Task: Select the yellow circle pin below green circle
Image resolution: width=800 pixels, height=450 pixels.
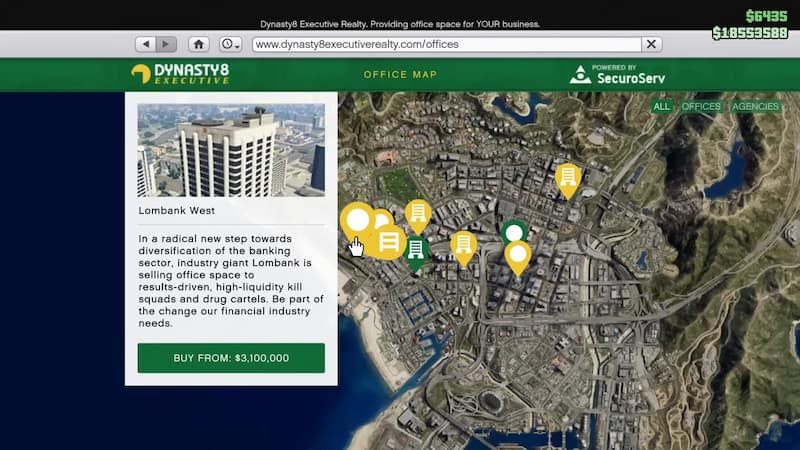Action: pyautogui.click(x=518, y=257)
